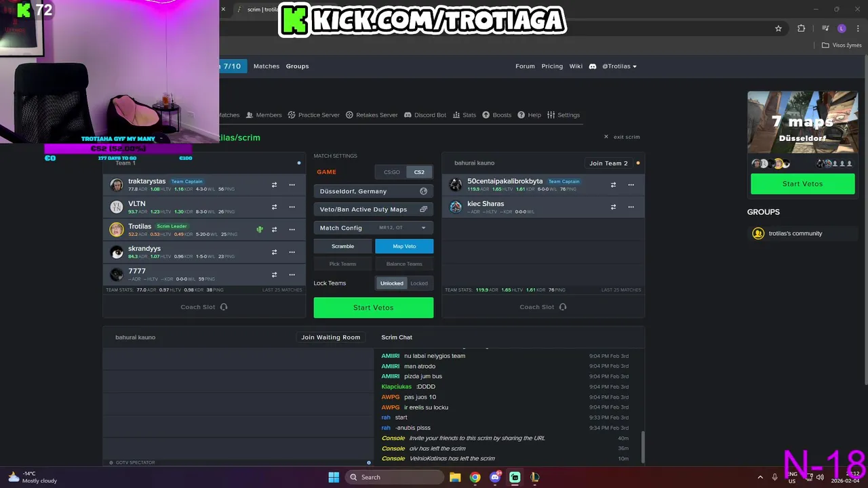868x488 pixels.
Task: Swap VLTN to the other team
Action: 274,207
